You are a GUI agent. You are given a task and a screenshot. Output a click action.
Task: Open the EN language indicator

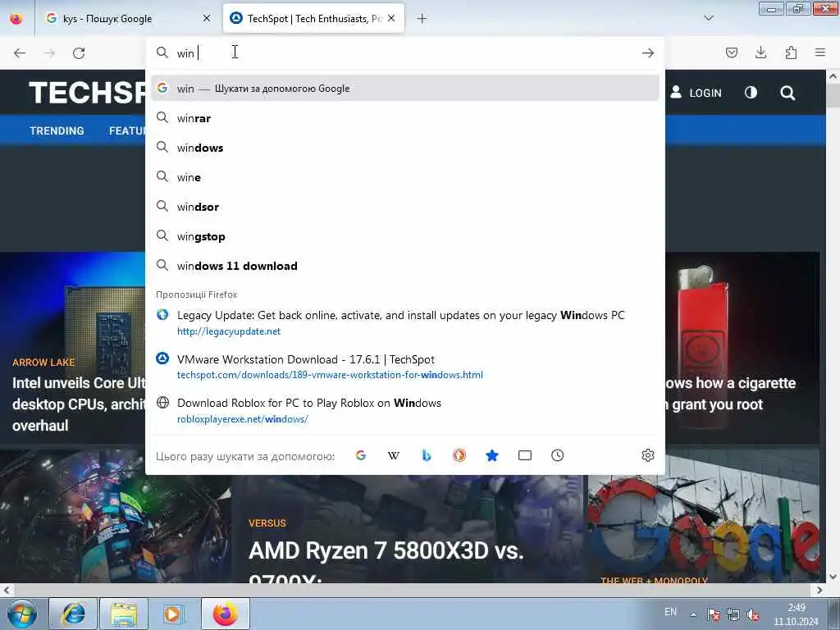[670, 612]
